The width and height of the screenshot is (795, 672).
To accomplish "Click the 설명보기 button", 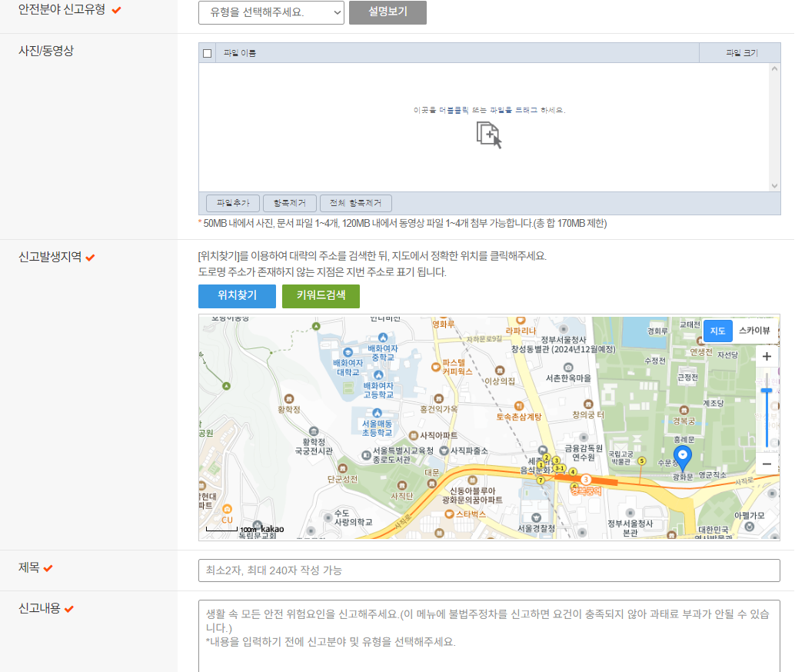I will (388, 13).
